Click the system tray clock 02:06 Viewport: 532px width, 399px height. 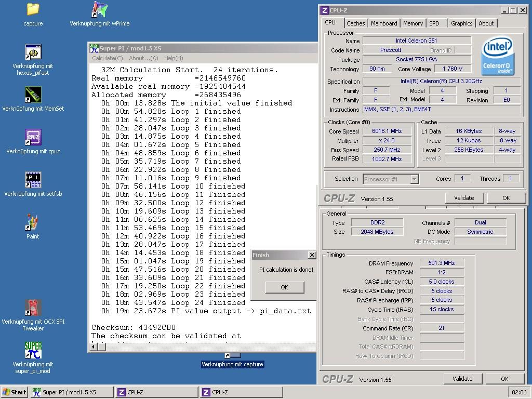(519, 392)
